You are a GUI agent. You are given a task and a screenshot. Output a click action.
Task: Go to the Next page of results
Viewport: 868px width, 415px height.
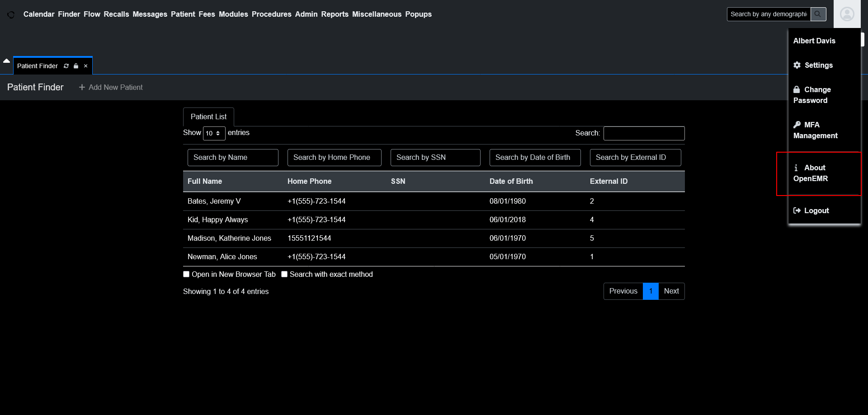pyautogui.click(x=671, y=291)
